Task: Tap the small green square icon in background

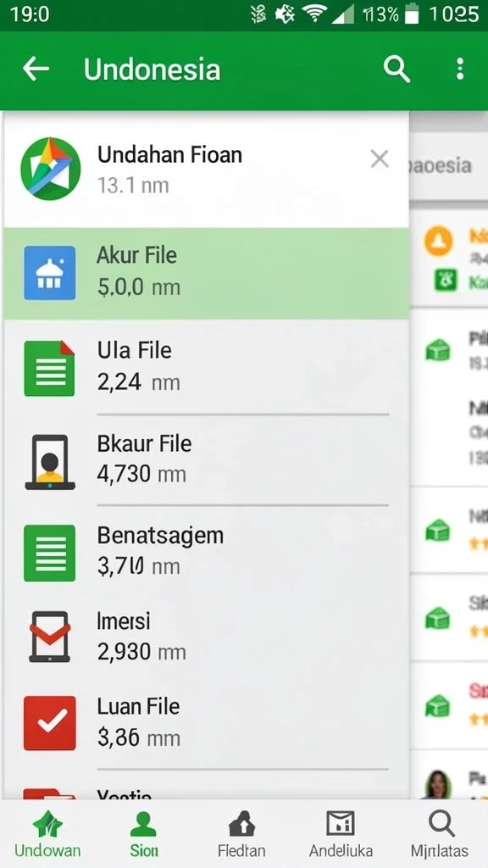Action: coord(446,281)
